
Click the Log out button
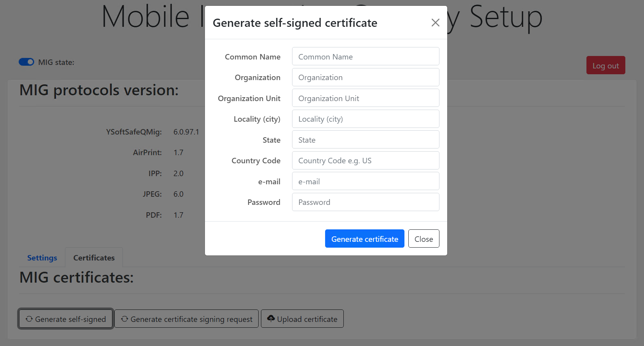[x=605, y=65]
